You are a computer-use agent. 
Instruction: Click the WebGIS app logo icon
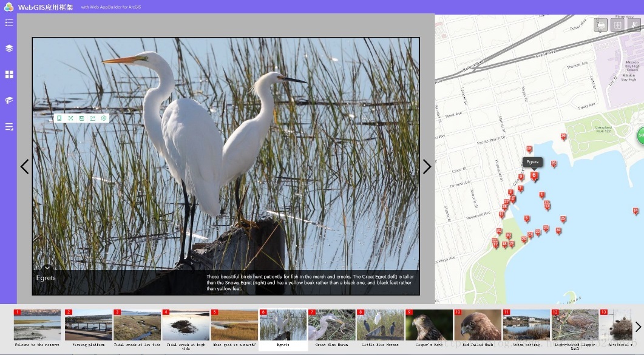point(8,7)
